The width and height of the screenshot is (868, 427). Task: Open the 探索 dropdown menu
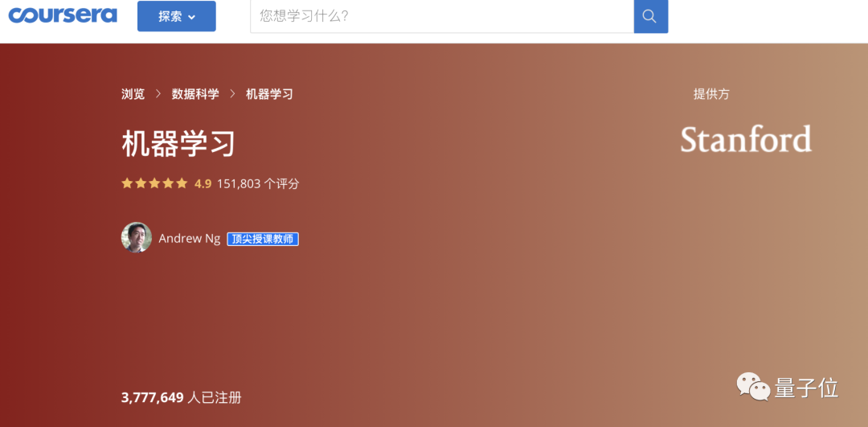177,16
